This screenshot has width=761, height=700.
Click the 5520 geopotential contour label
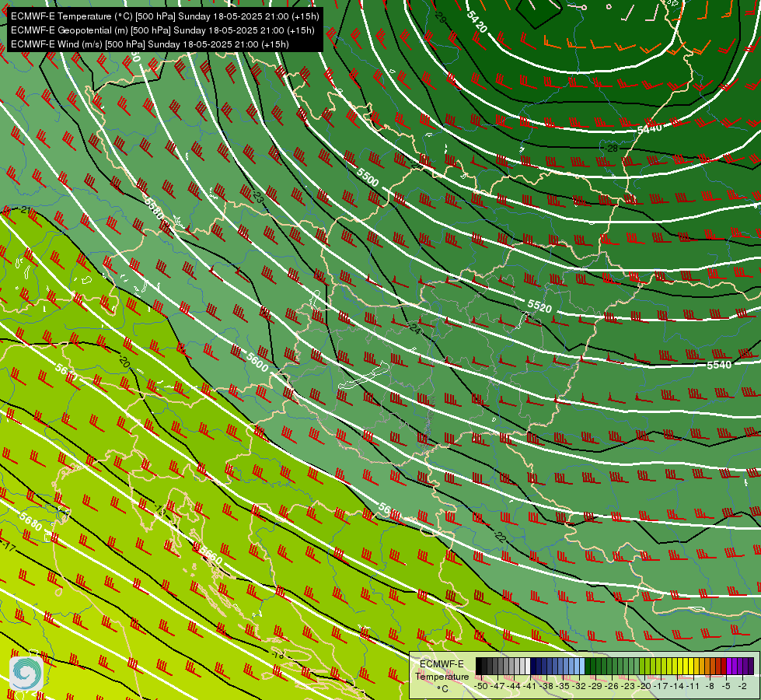(539, 306)
